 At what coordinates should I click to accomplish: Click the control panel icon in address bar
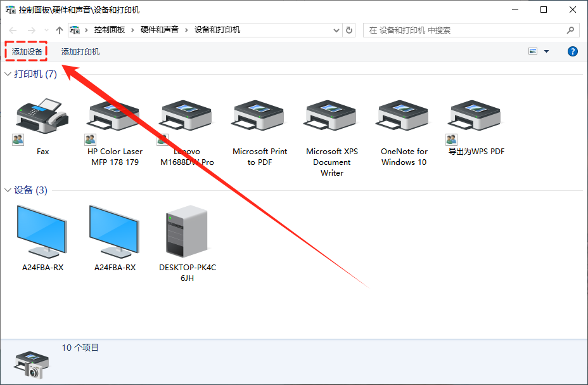pos(75,30)
